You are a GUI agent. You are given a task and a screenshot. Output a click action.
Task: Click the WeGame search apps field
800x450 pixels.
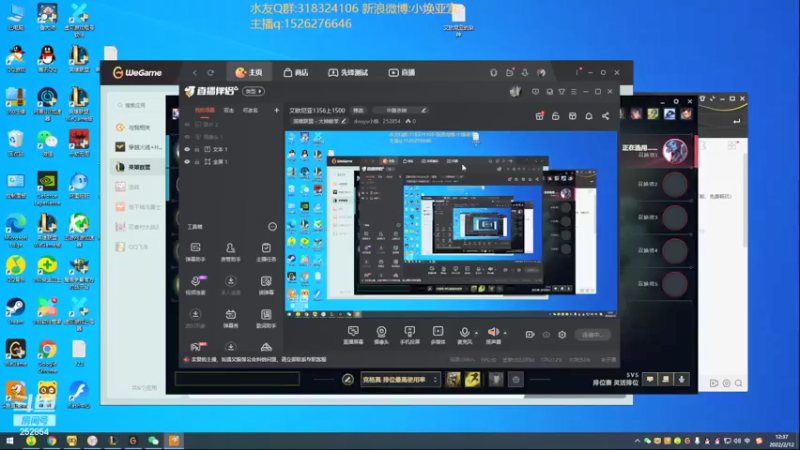pyautogui.click(x=137, y=105)
